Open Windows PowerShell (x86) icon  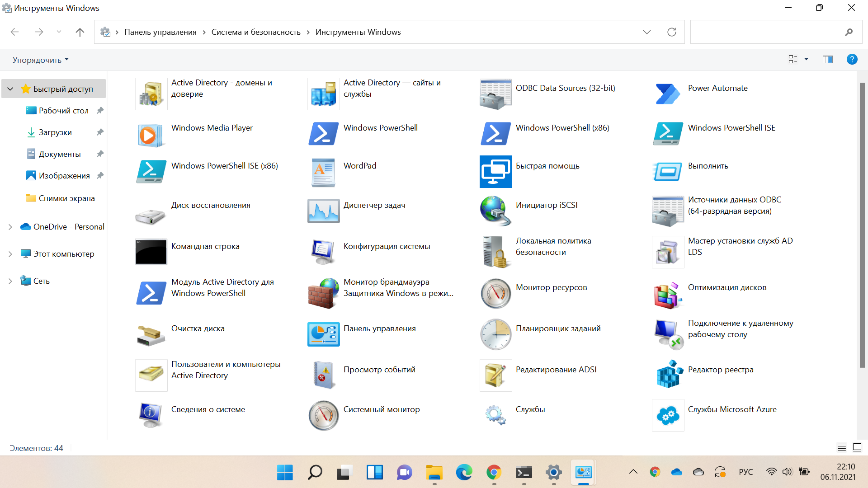(x=495, y=134)
